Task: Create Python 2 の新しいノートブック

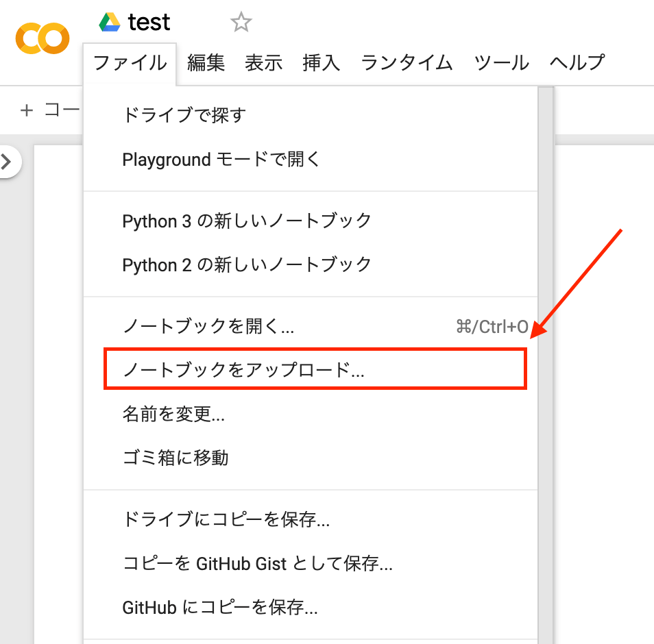Action: point(311,264)
